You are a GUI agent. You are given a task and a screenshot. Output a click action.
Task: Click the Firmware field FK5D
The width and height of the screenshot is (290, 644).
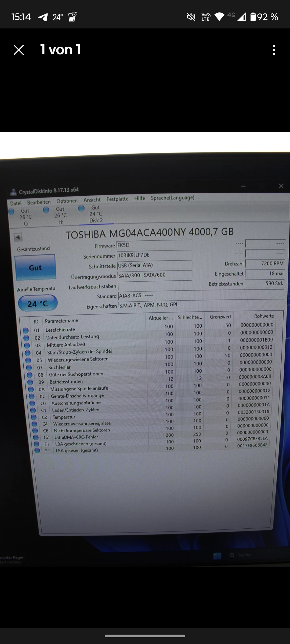point(154,245)
